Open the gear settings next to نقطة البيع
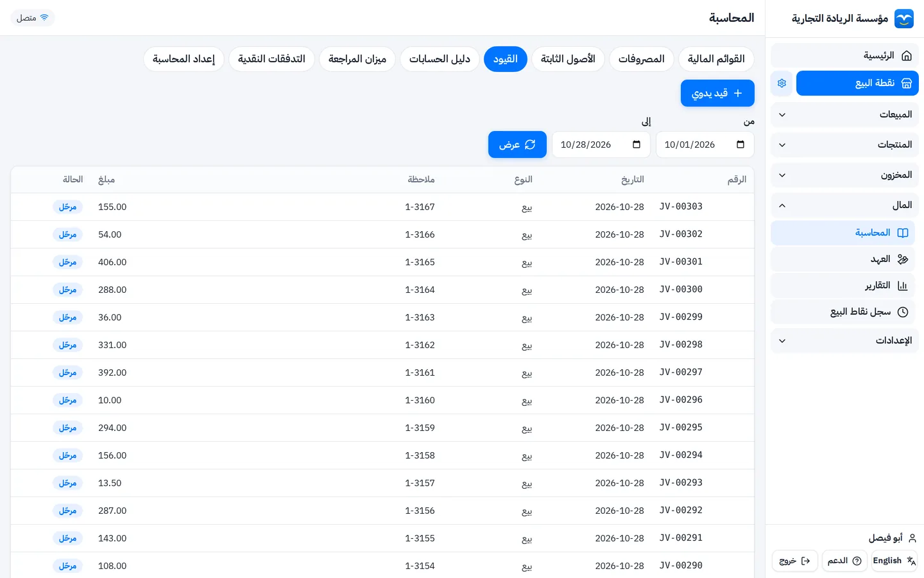The width and height of the screenshot is (924, 578). pos(782,83)
